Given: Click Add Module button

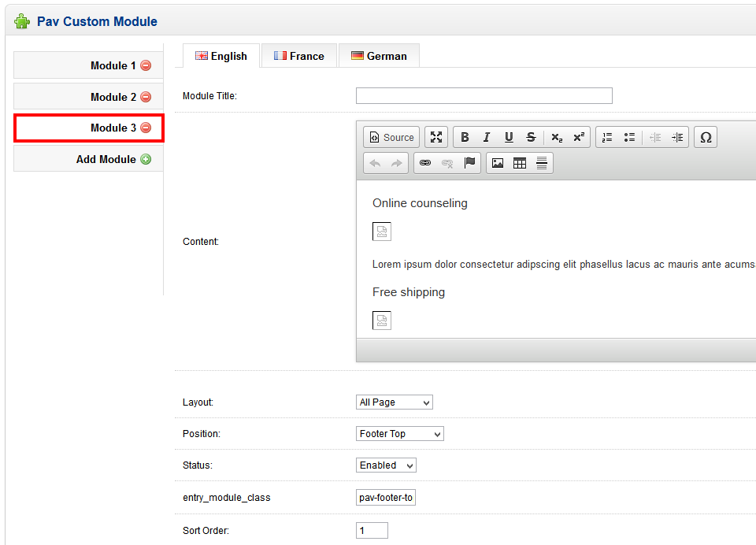Looking at the screenshot, I should (x=113, y=159).
